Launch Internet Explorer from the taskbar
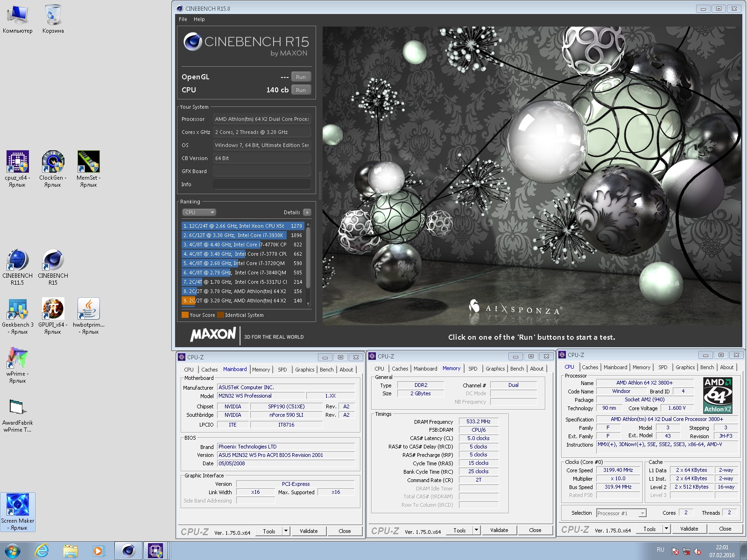 click(42, 551)
